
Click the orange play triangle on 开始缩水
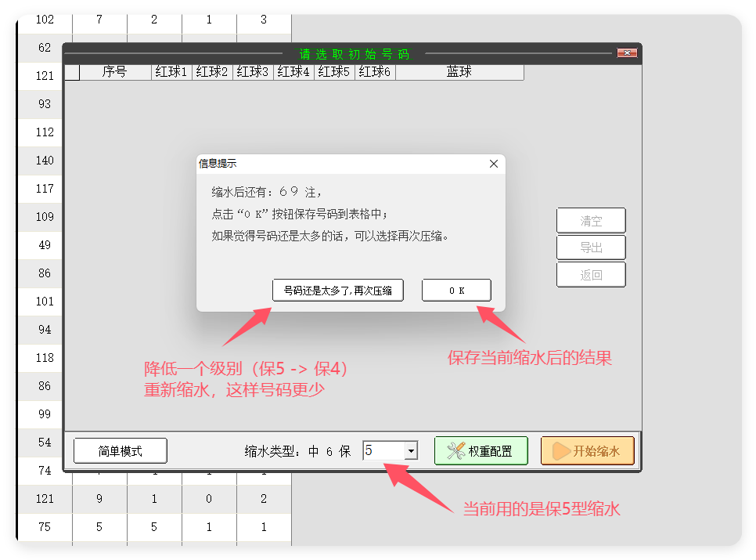pyautogui.click(x=561, y=450)
